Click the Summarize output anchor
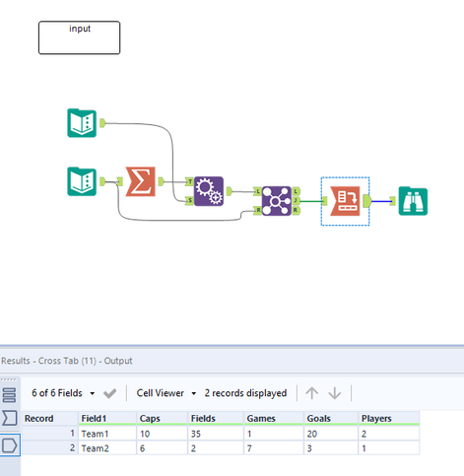Screen dimensions: 464x476 [161, 181]
